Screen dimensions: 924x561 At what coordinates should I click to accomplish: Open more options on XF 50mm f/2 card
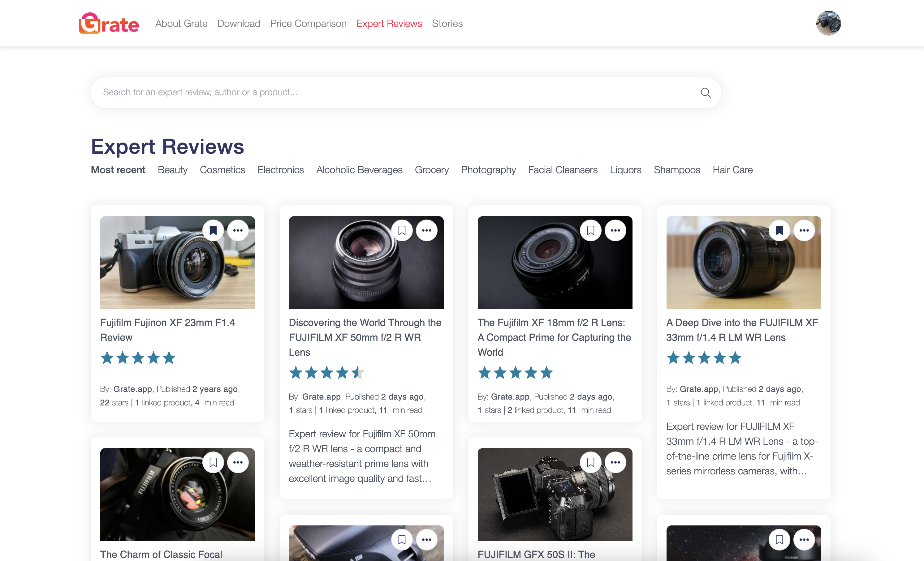(x=426, y=230)
